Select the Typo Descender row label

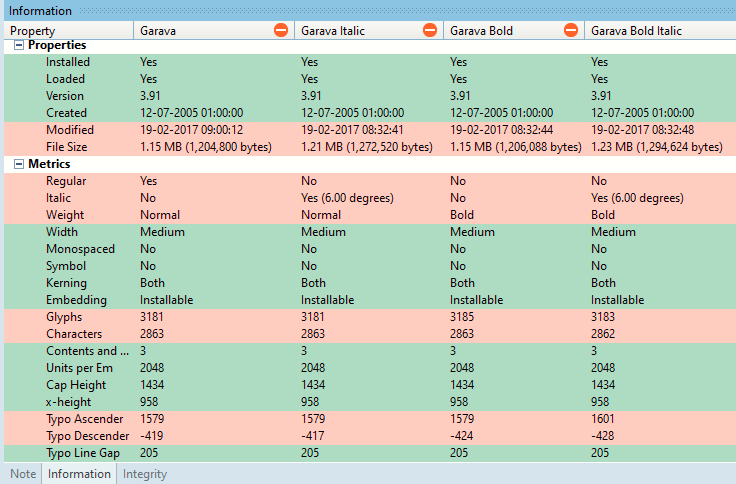tap(87, 436)
